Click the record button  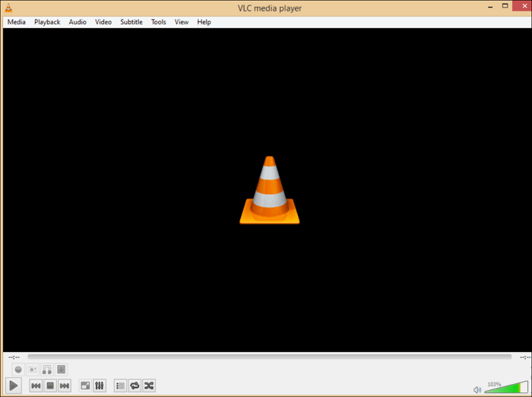(x=18, y=370)
